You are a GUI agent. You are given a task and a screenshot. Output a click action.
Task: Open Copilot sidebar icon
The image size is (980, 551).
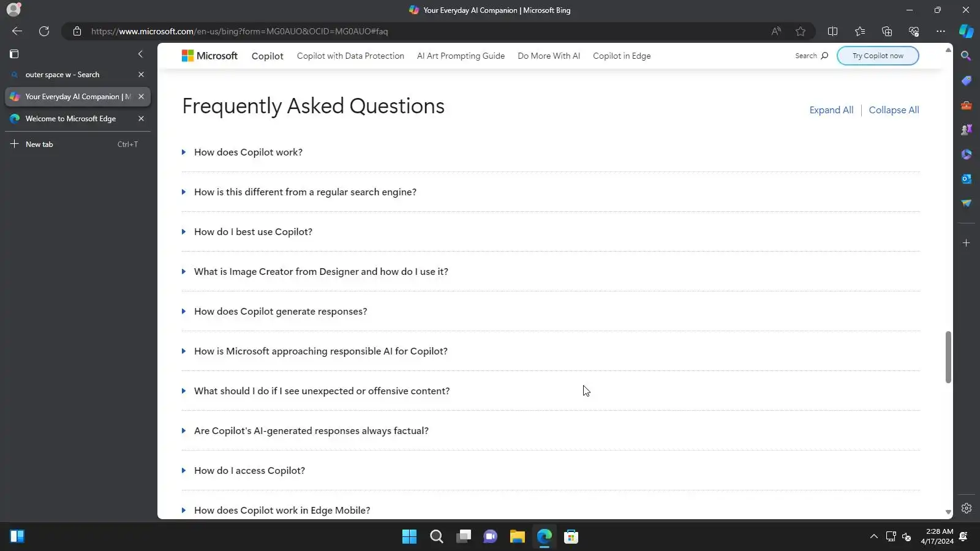[x=967, y=31]
